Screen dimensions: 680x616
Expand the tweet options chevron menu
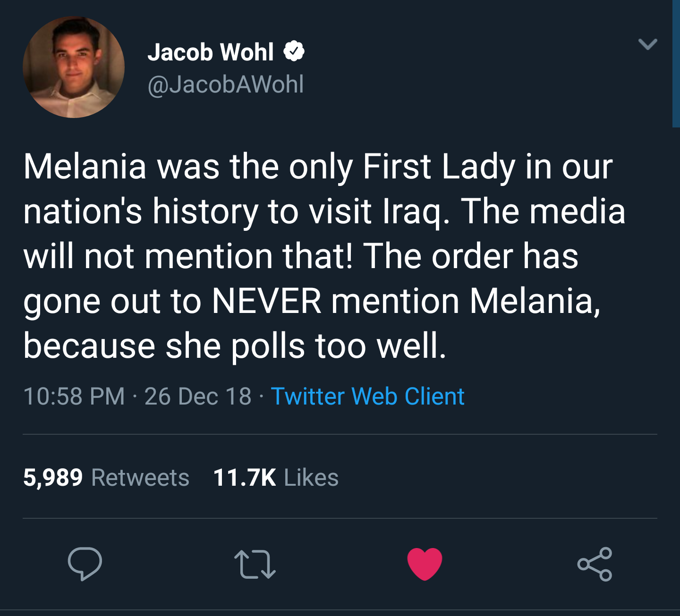(647, 44)
